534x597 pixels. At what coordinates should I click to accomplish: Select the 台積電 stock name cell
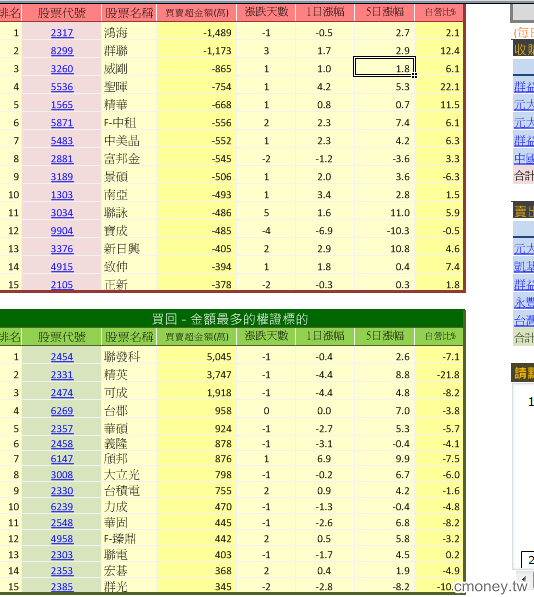[129, 491]
